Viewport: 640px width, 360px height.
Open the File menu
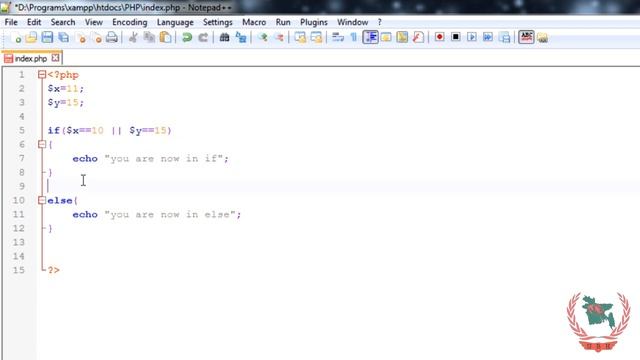coord(11,22)
